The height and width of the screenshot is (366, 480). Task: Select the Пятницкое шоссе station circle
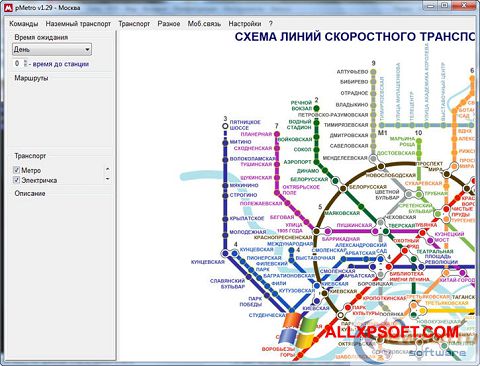(x=225, y=126)
